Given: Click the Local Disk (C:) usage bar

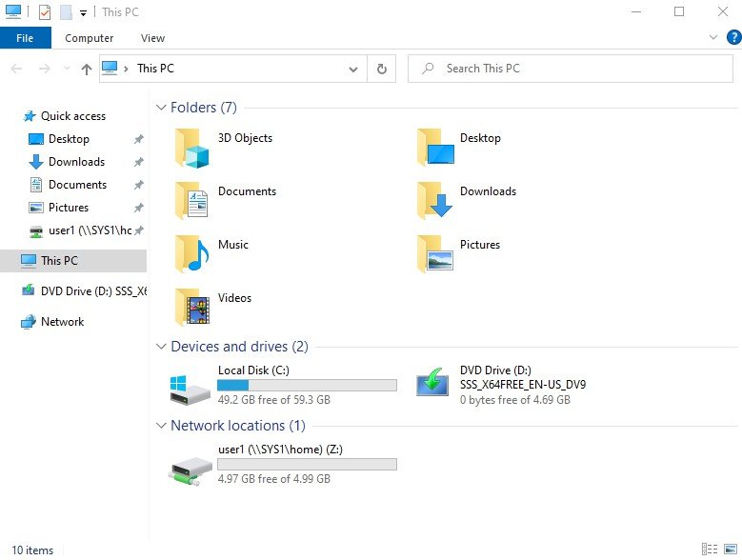Looking at the screenshot, I should (307, 385).
